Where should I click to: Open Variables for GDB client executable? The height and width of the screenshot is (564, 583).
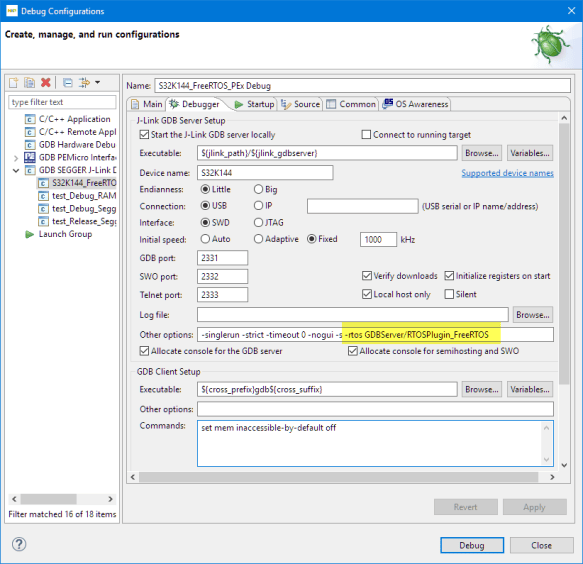pyautogui.click(x=529, y=389)
